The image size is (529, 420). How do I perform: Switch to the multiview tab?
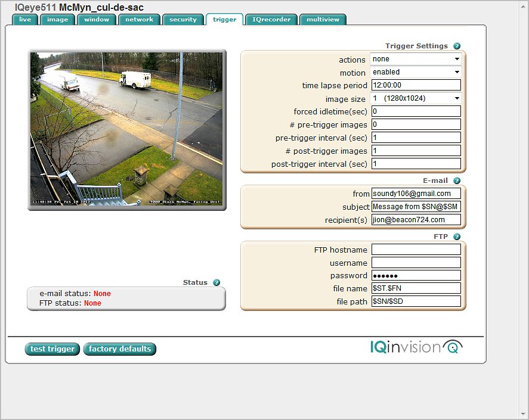(323, 20)
